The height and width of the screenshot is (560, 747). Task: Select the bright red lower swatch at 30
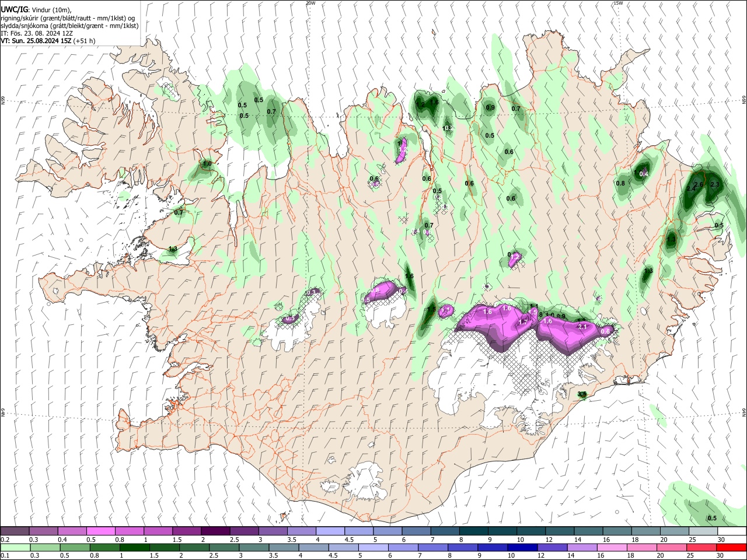(x=731, y=547)
